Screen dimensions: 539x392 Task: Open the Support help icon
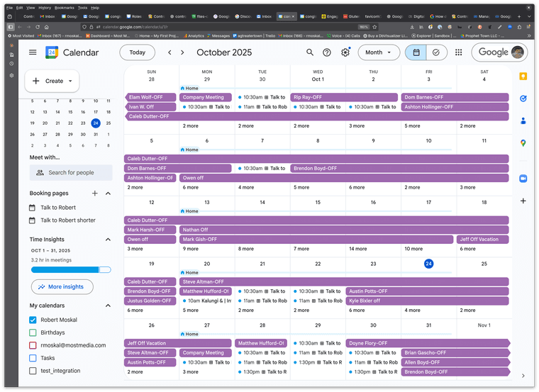327,52
